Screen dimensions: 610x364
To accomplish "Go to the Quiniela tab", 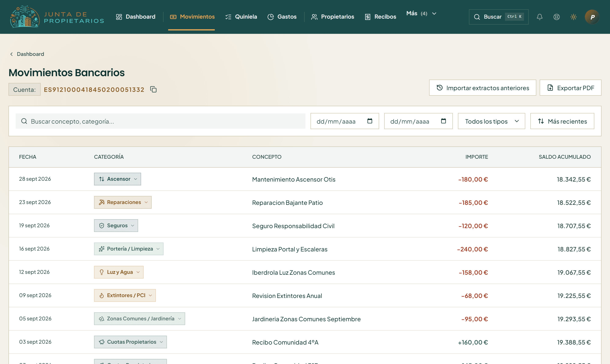I will pos(241,17).
